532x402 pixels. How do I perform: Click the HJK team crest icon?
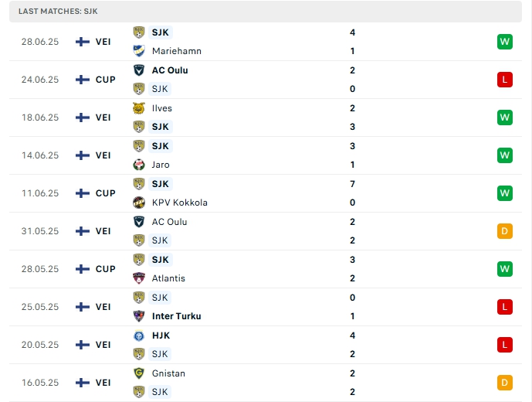click(139, 336)
